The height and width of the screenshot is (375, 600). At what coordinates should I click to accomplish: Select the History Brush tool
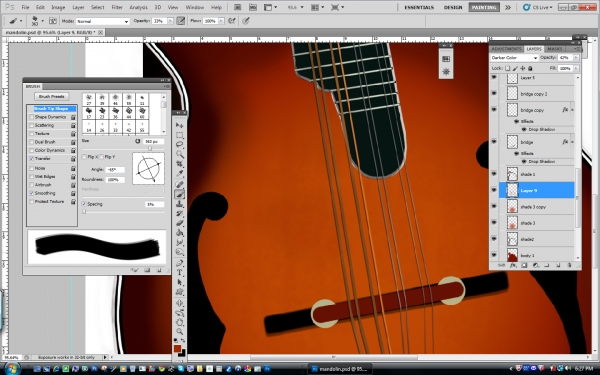click(179, 213)
